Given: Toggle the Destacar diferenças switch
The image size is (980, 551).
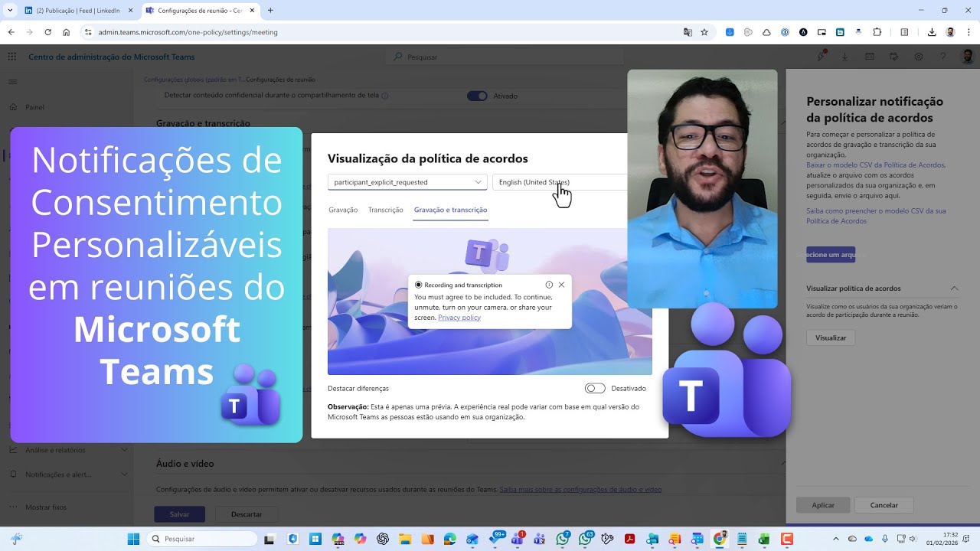Looking at the screenshot, I should (x=595, y=388).
